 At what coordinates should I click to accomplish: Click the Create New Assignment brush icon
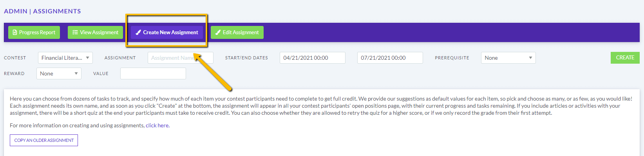[x=138, y=33]
